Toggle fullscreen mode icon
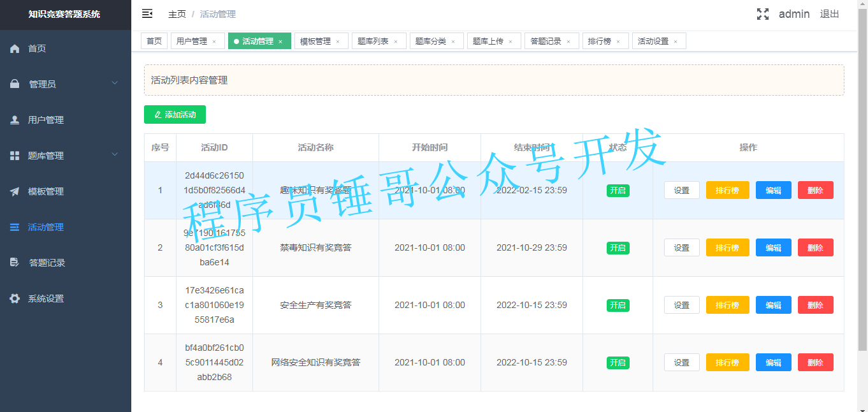This screenshot has width=868, height=412. tap(763, 14)
